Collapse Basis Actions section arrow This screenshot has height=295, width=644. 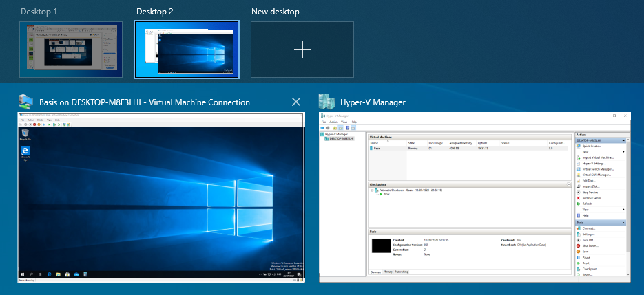point(624,222)
